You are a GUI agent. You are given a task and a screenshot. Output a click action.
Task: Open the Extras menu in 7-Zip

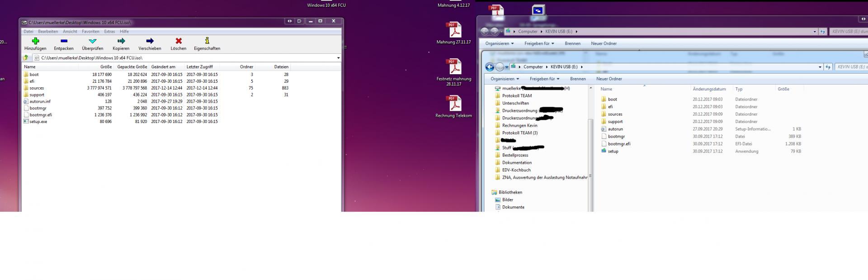click(109, 32)
